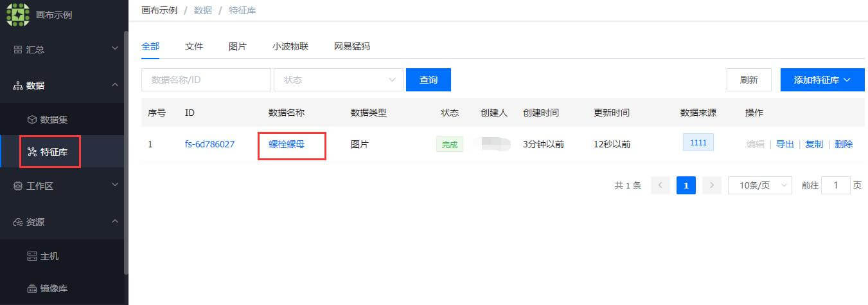Viewport: 868px width, 305px height.
Task: Click the 完成 status tag
Action: point(450,145)
